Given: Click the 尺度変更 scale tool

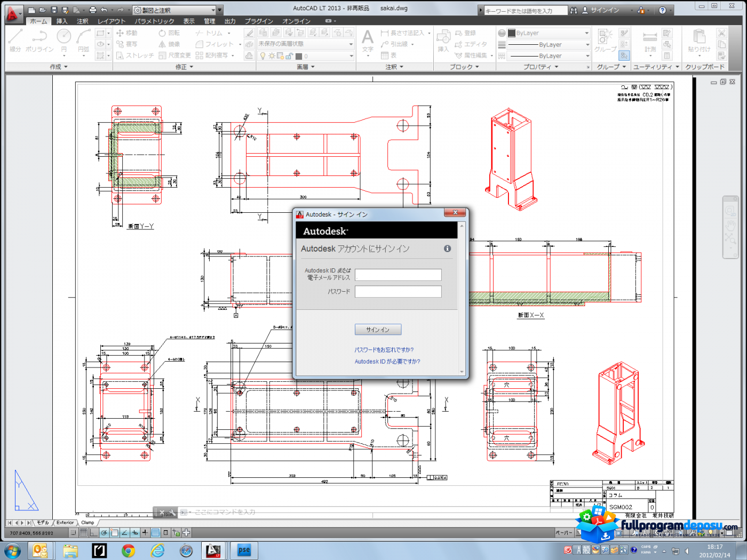Looking at the screenshot, I should [x=174, y=55].
